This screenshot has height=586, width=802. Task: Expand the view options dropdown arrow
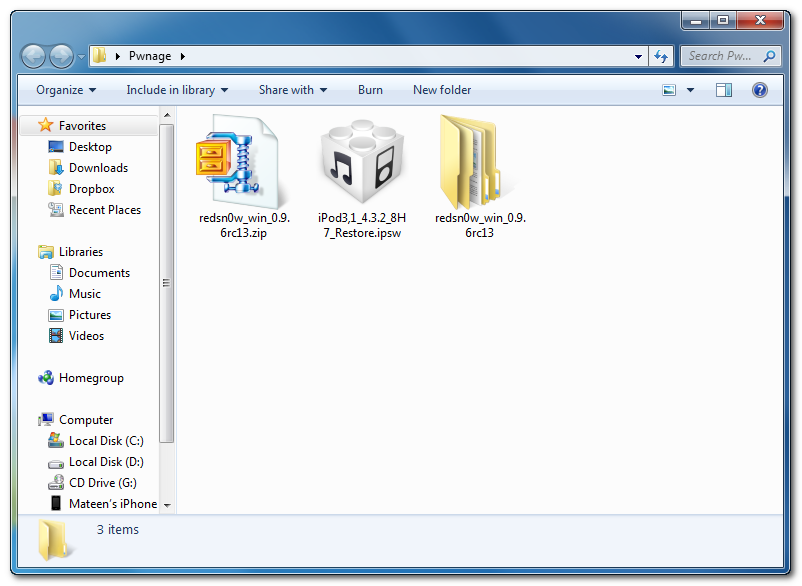(690, 90)
